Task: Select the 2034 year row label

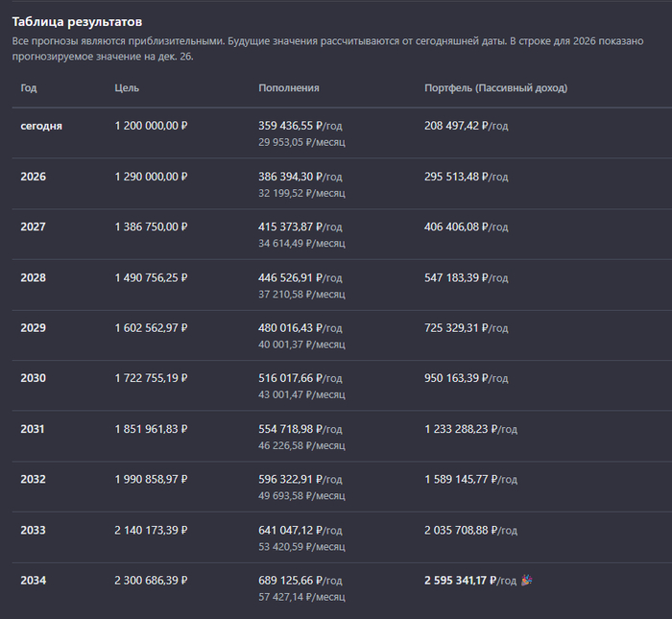Action: pos(33,581)
